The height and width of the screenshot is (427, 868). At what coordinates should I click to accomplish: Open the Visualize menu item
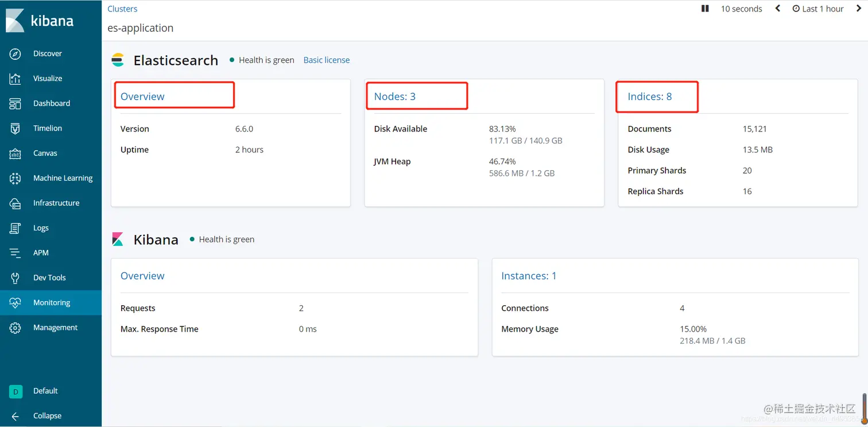(48, 79)
